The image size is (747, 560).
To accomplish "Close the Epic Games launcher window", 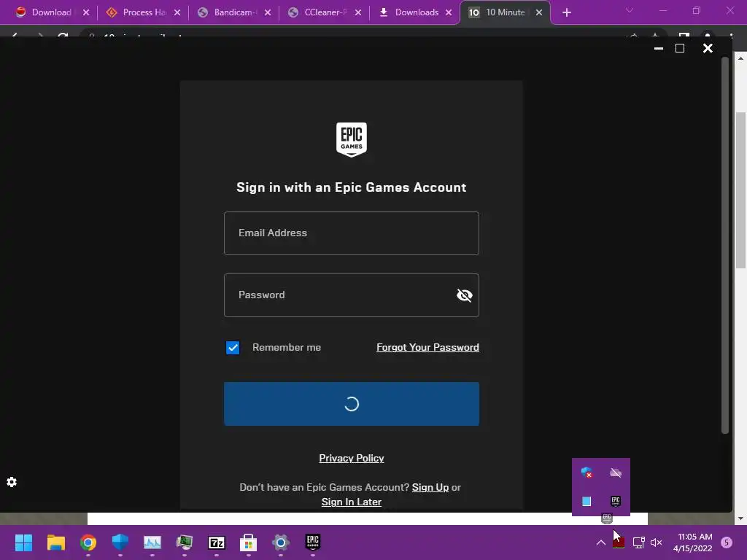I will click(x=708, y=48).
